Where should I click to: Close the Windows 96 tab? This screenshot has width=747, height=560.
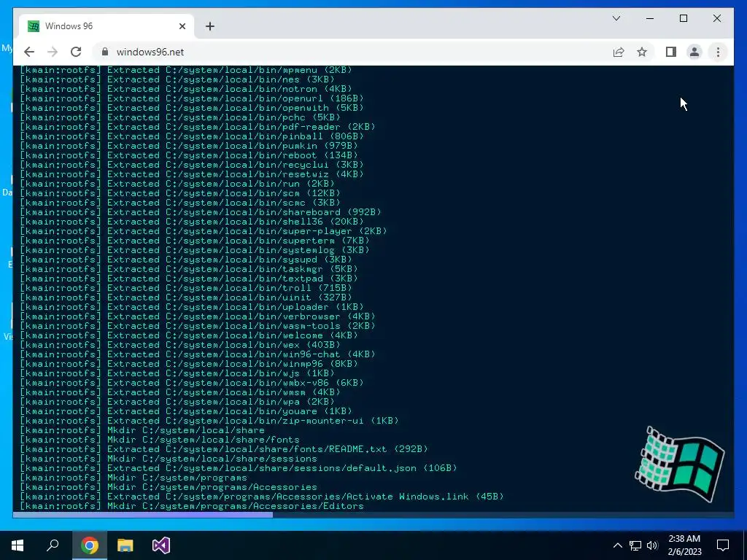tap(182, 26)
